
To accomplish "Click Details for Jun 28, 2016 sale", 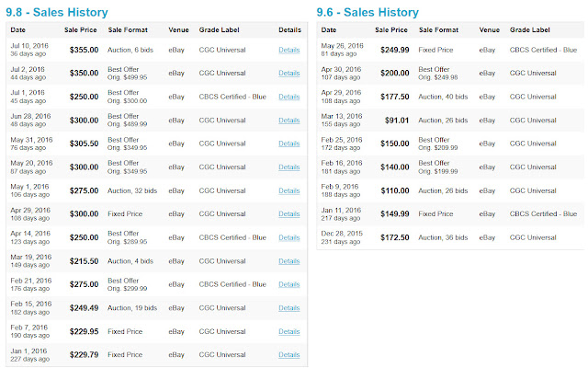I will (289, 121).
